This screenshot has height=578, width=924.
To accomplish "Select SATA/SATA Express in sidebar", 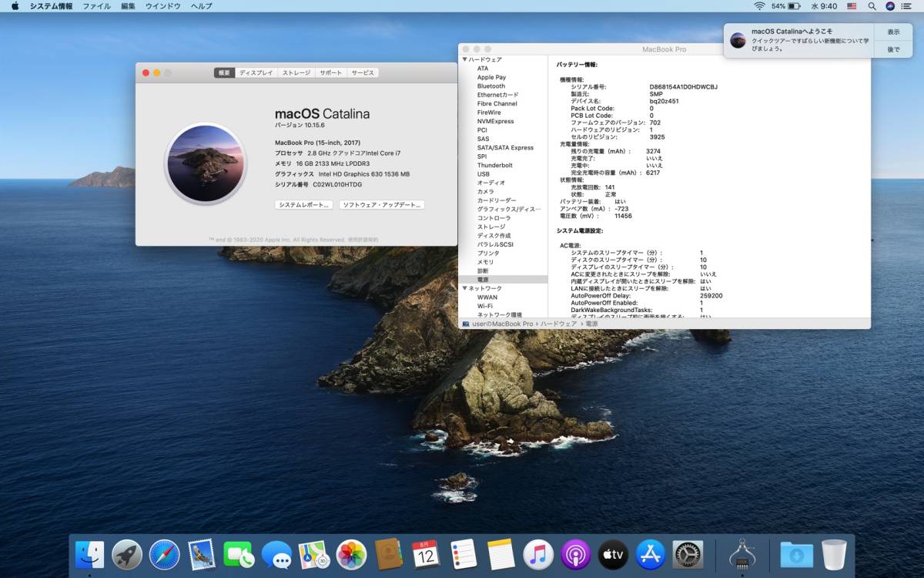I will tap(505, 147).
